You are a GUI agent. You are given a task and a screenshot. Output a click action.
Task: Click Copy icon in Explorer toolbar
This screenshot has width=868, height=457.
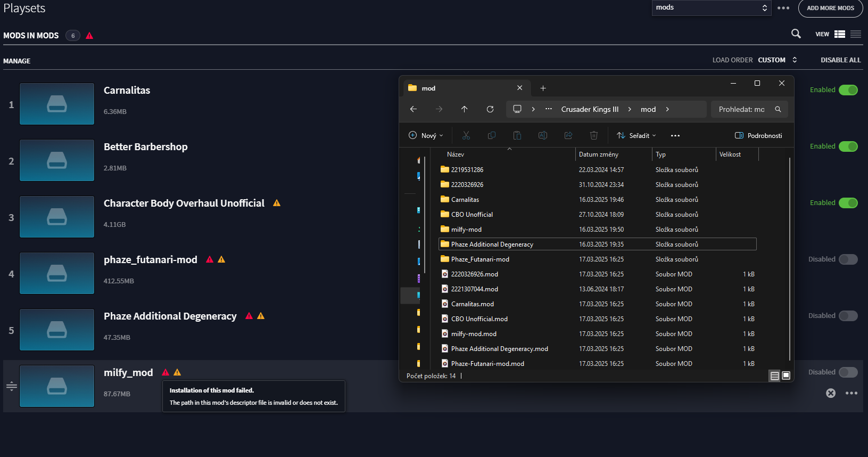pos(492,136)
